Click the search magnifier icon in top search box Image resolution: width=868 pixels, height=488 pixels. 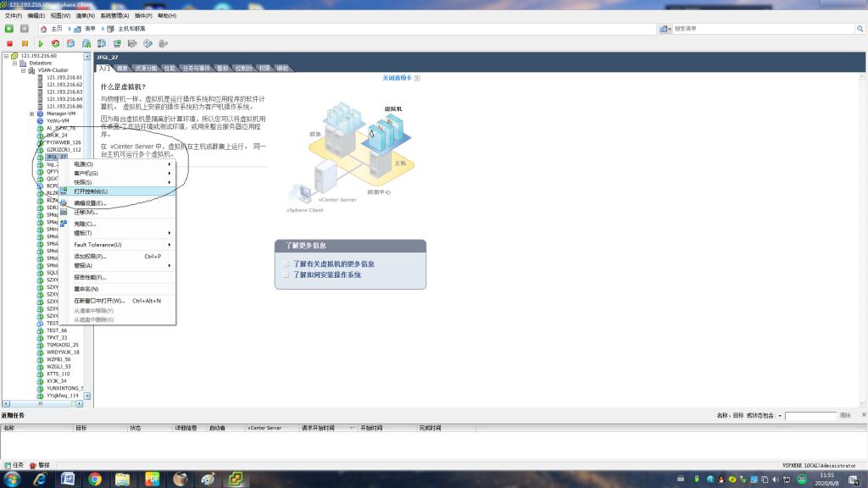[x=860, y=28]
